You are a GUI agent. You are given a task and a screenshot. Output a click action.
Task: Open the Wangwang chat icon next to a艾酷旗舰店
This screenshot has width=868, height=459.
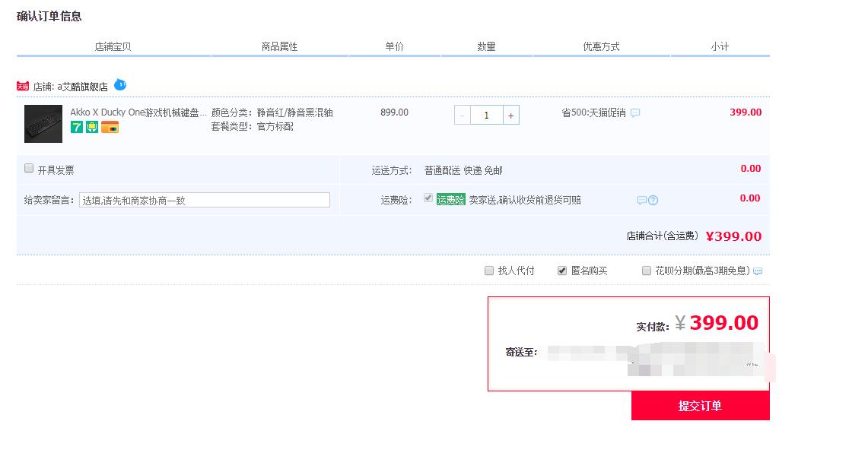click(120, 84)
